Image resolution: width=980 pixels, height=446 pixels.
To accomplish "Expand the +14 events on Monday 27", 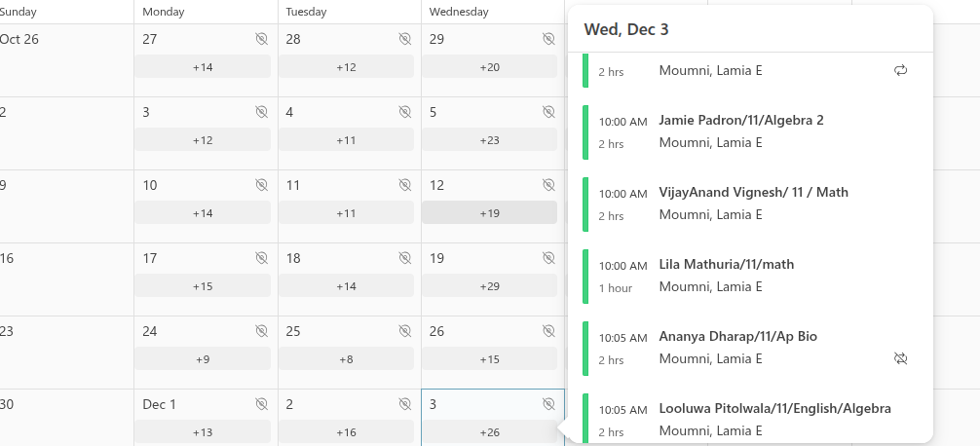I will (203, 67).
